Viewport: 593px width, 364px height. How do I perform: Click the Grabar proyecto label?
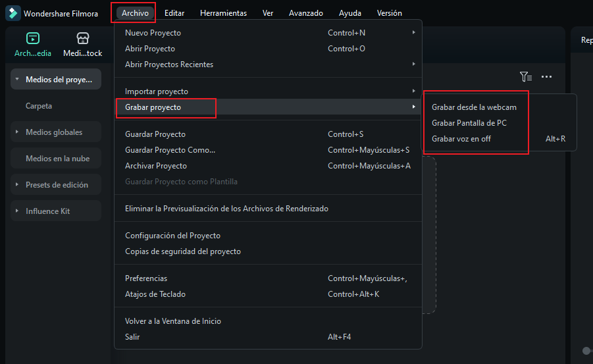(x=153, y=107)
